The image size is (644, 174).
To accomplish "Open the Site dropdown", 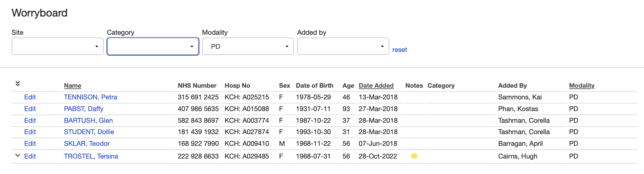I will pyautogui.click(x=58, y=46).
